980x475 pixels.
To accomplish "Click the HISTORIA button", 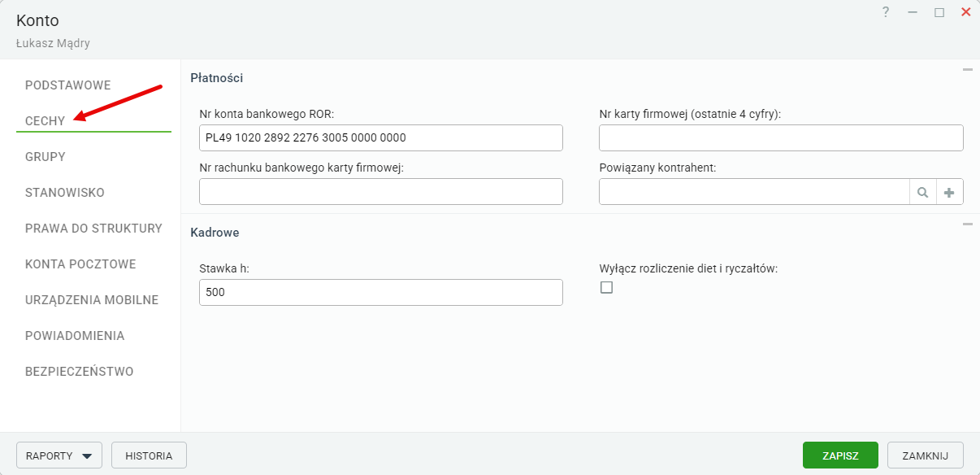I will (149, 455).
